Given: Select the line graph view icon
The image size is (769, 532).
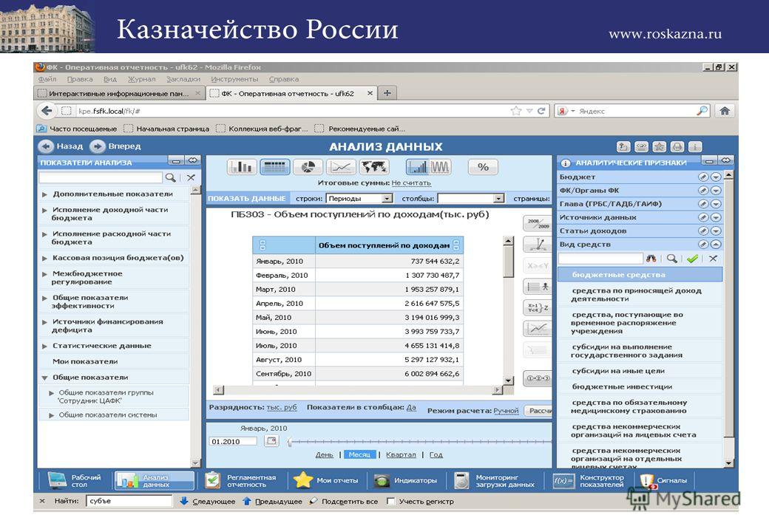Looking at the screenshot, I should click(341, 167).
